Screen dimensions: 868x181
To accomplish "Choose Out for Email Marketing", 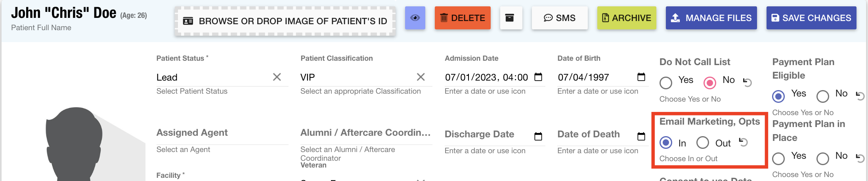I will tap(703, 142).
